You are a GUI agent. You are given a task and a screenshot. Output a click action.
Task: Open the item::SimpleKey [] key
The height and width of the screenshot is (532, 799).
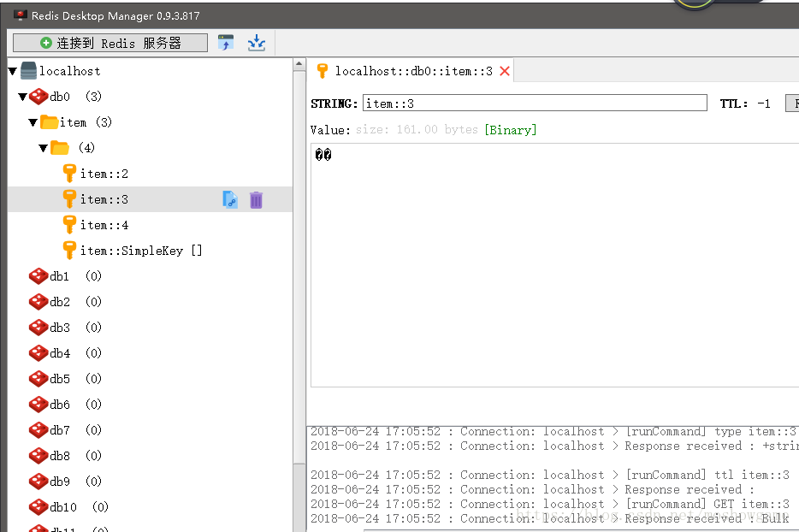pyautogui.click(x=141, y=251)
